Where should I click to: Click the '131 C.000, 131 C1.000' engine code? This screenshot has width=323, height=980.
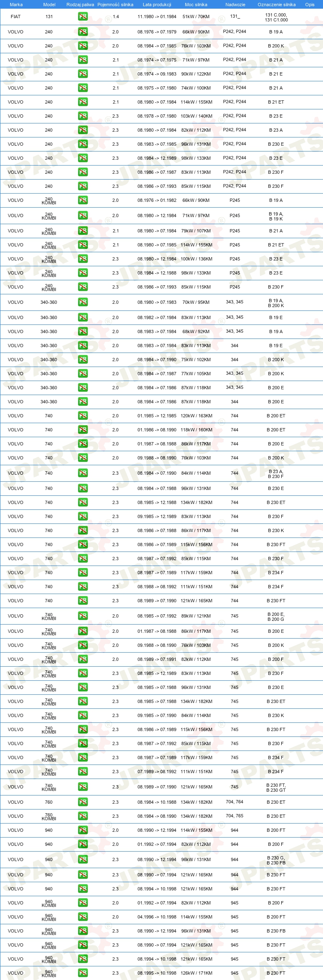tap(276, 17)
